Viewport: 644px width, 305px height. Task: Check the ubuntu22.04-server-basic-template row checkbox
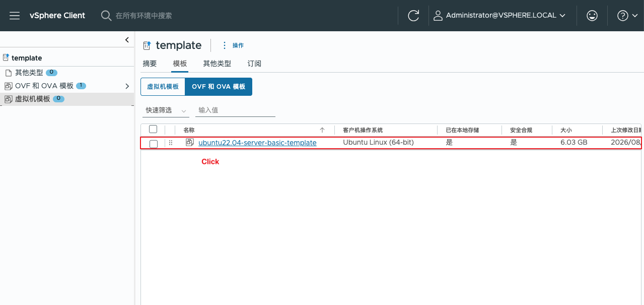point(154,144)
